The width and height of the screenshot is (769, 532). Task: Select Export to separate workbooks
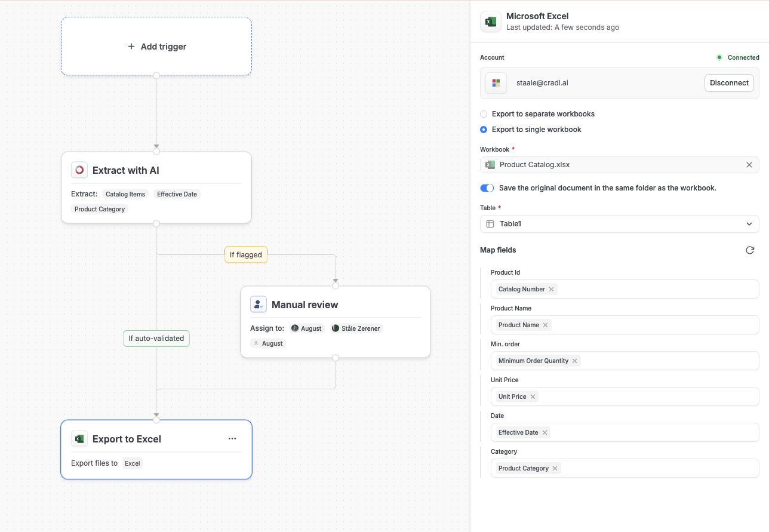click(x=484, y=114)
